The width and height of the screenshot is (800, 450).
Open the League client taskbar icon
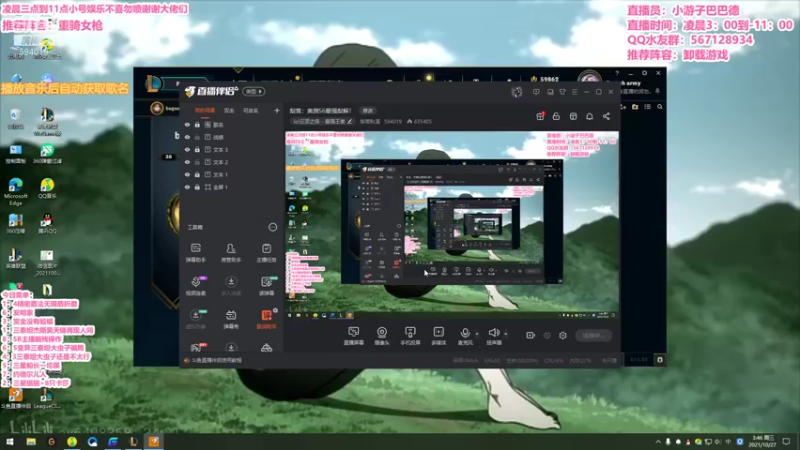[x=133, y=442]
